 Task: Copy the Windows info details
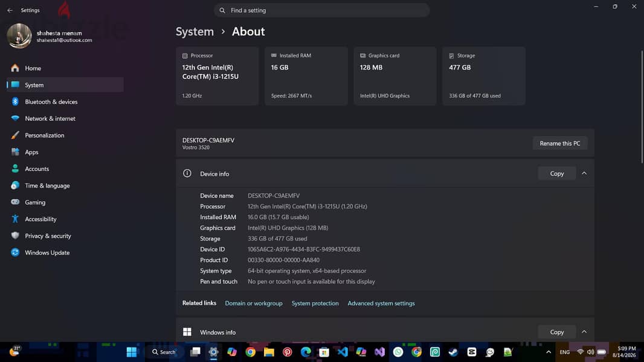[x=556, y=332]
